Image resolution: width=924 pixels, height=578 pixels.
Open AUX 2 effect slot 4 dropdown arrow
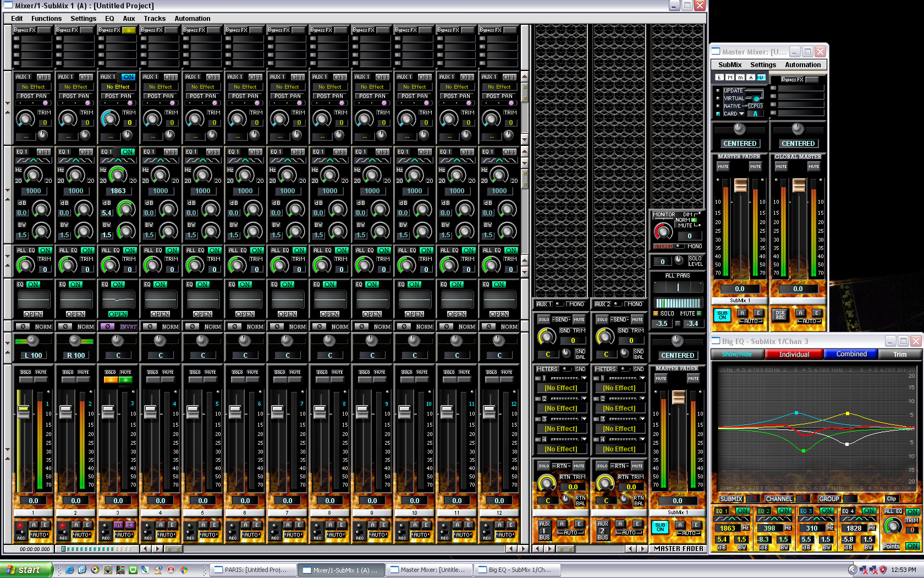coord(642,439)
